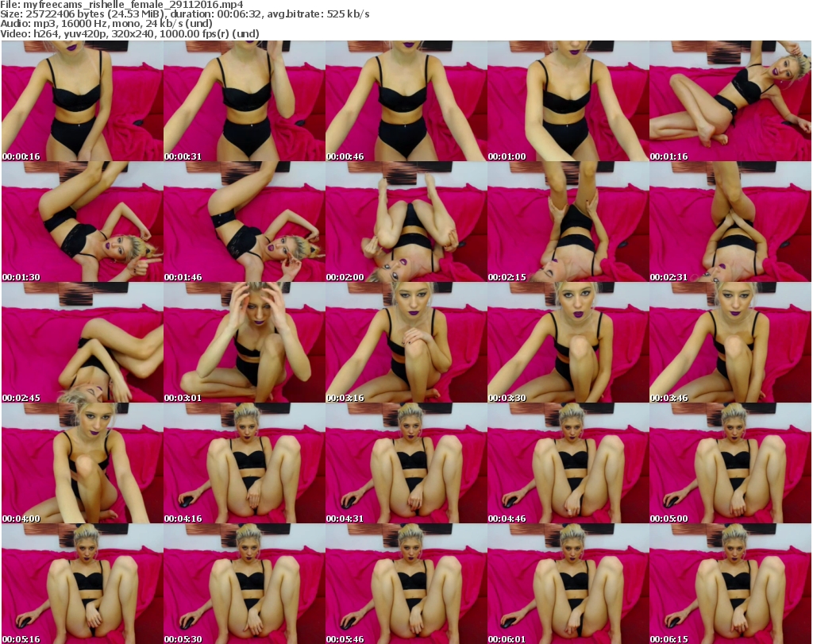The image size is (813, 644).
Task: Choose the 00:02:00 thumbnail
Action: pos(406,222)
